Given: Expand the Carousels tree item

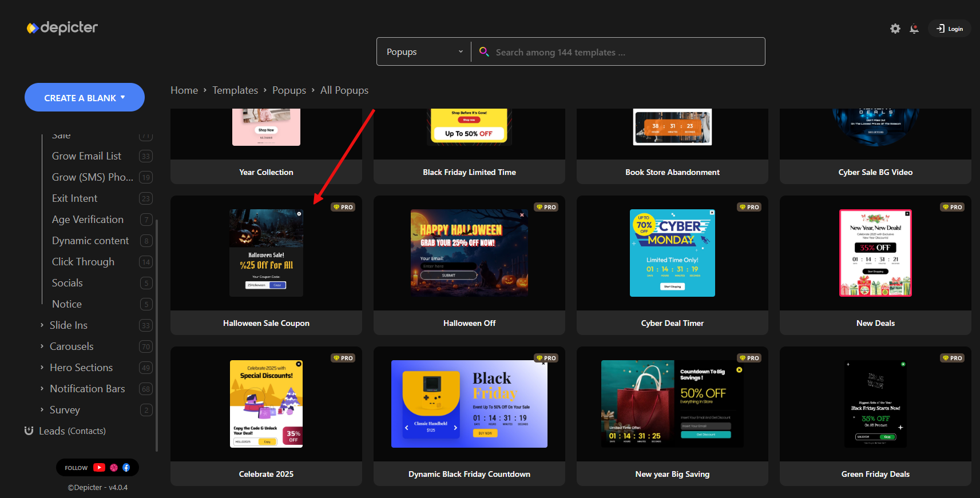Looking at the screenshot, I should pos(42,346).
